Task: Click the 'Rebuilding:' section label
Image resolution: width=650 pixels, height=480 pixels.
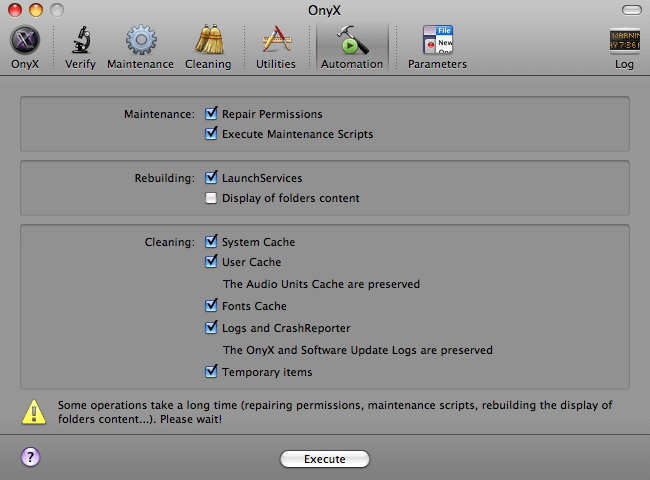Action: point(165,178)
